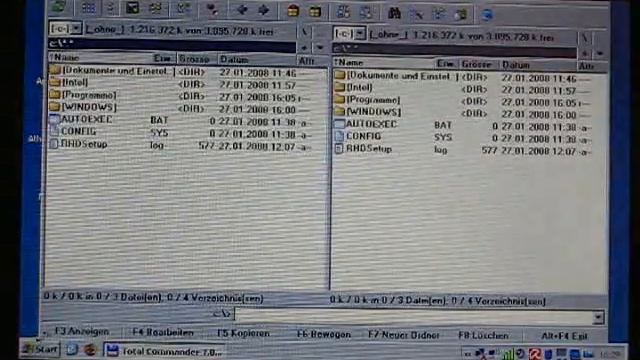The height and width of the screenshot is (360, 640).
Task: Open the Multi-rename tool icon
Action: pyautogui.click(x=416, y=14)
